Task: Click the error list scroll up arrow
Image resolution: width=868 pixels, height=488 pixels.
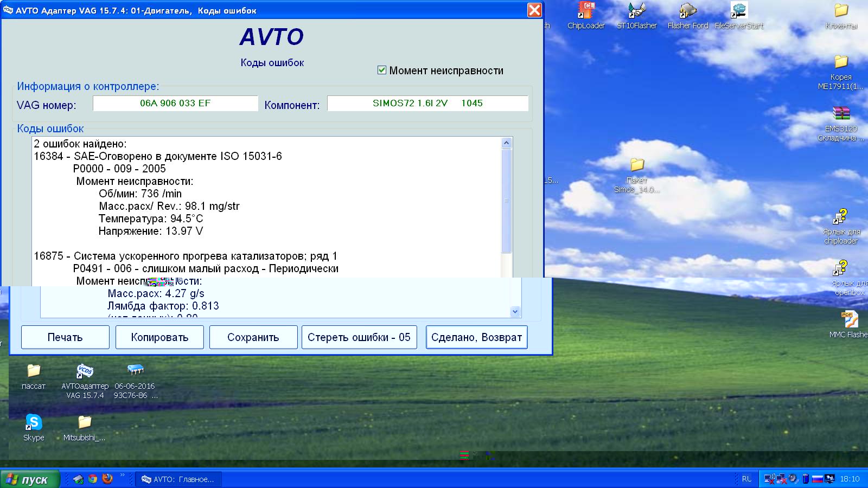Action: click(506, 143)
